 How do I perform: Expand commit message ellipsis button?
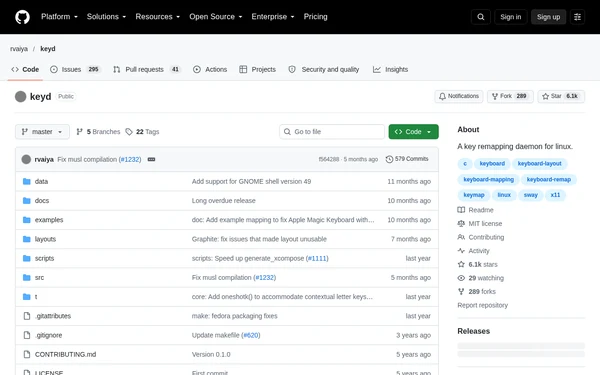[151, 159]
